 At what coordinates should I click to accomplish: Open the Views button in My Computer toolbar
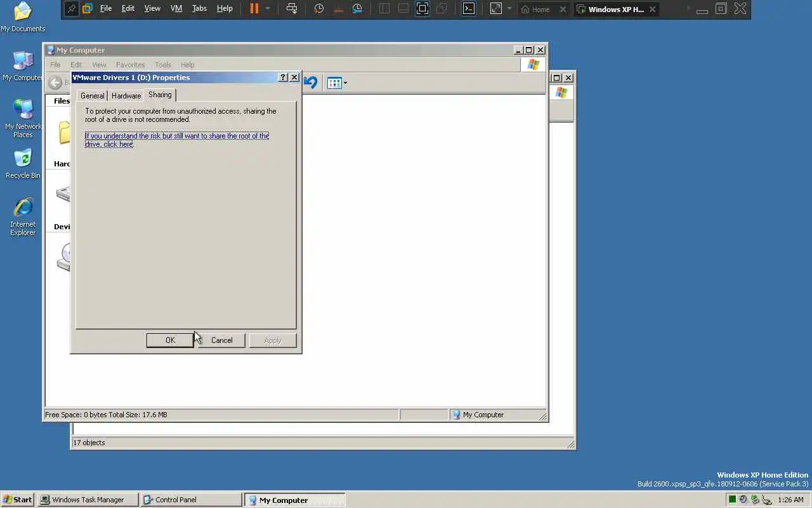coord(337,83)
